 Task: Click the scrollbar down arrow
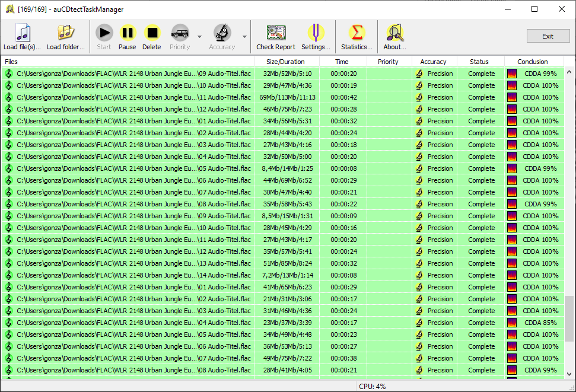(569, 374)
